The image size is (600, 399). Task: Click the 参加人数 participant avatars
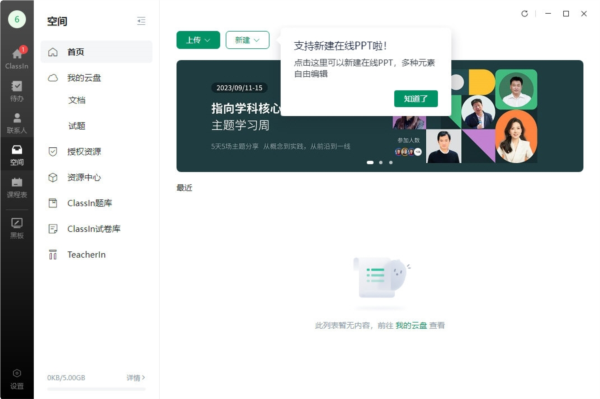pyautogui.click(x=408, y=152)
